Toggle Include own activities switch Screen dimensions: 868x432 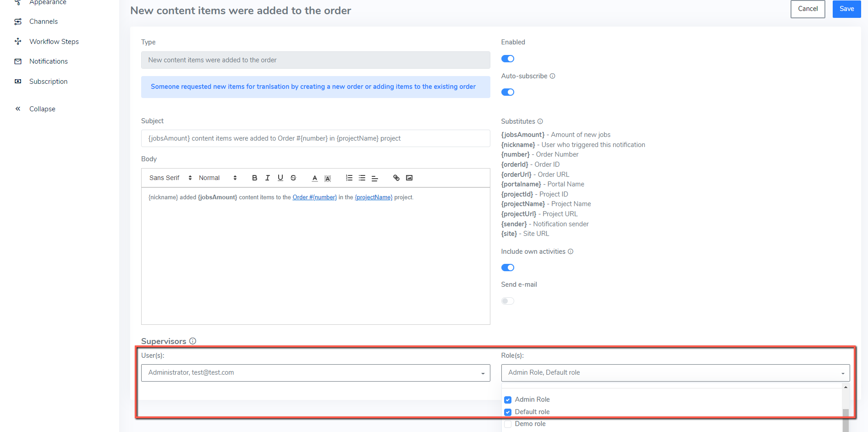point(508,268)
